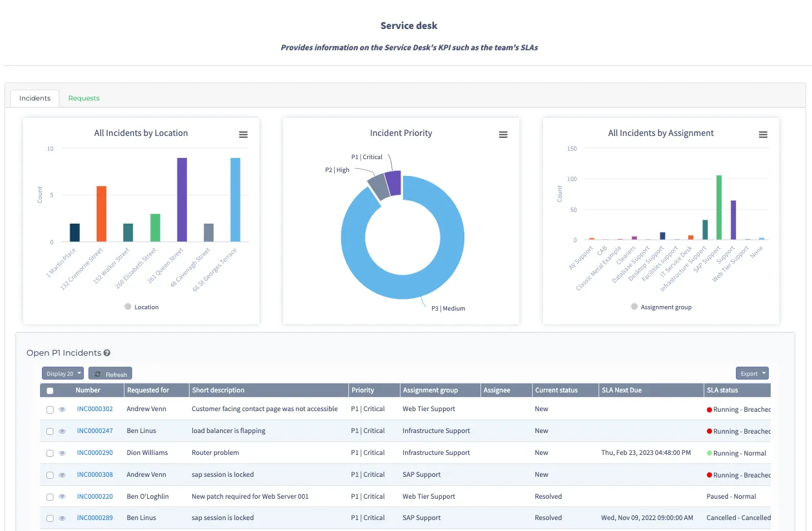Click the eye icon for INC0000302
Image resolution: width=812 pixels, height=531 pixels.
63,410
